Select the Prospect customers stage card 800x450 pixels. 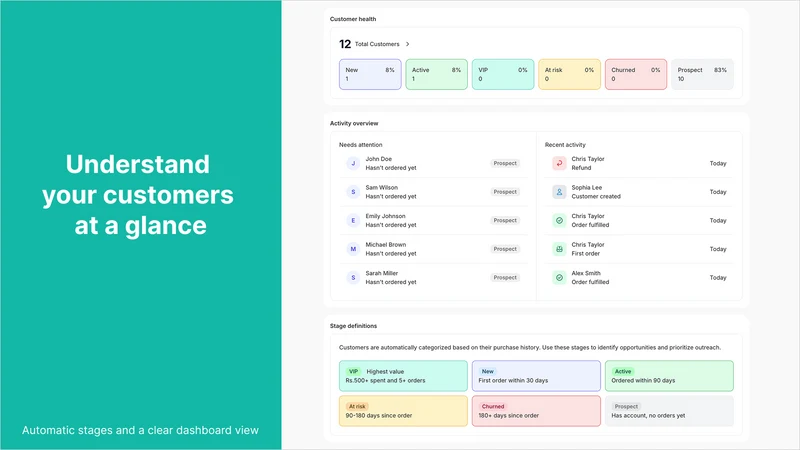(702, 74)
